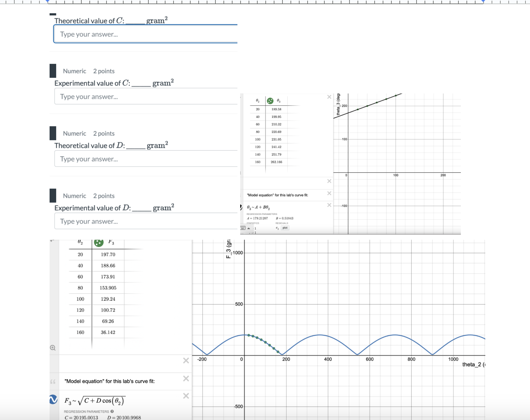The width and height of the screenshot is (530, 420).
Task: Click the spinner icon beside the θ_3 regression equation
Action: 241,207
